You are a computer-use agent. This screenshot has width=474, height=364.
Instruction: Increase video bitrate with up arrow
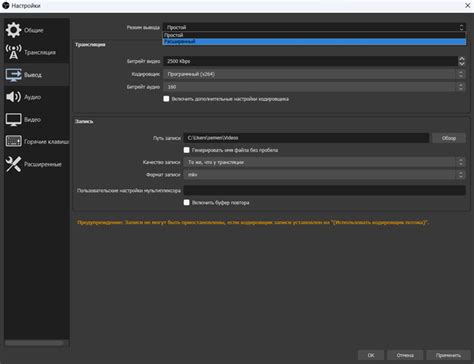(x=462, y=59)
